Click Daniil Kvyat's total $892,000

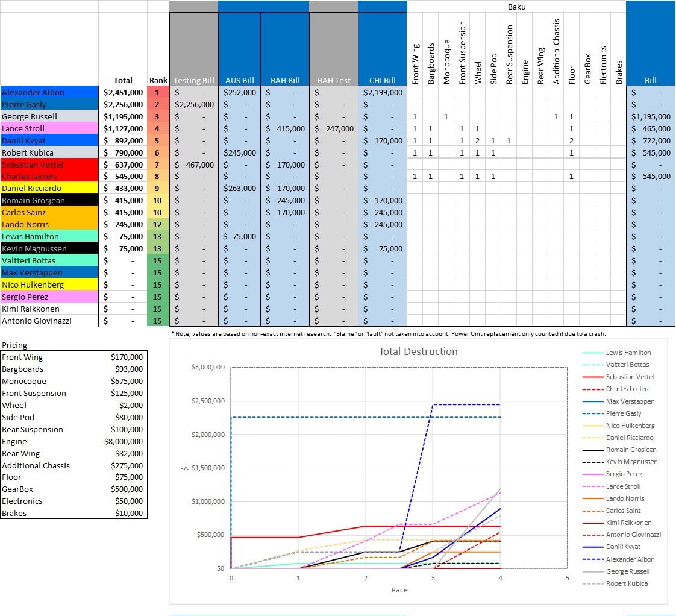tap(123, 140)
